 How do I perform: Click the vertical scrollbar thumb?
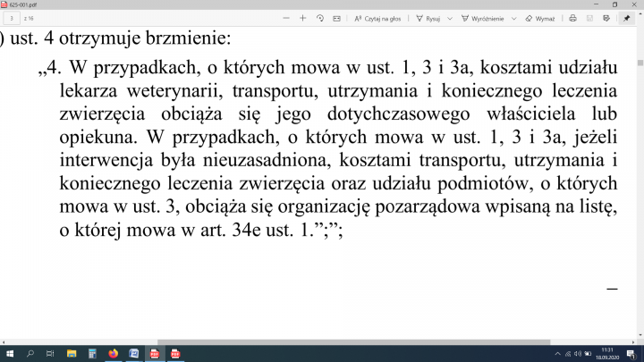640,63
